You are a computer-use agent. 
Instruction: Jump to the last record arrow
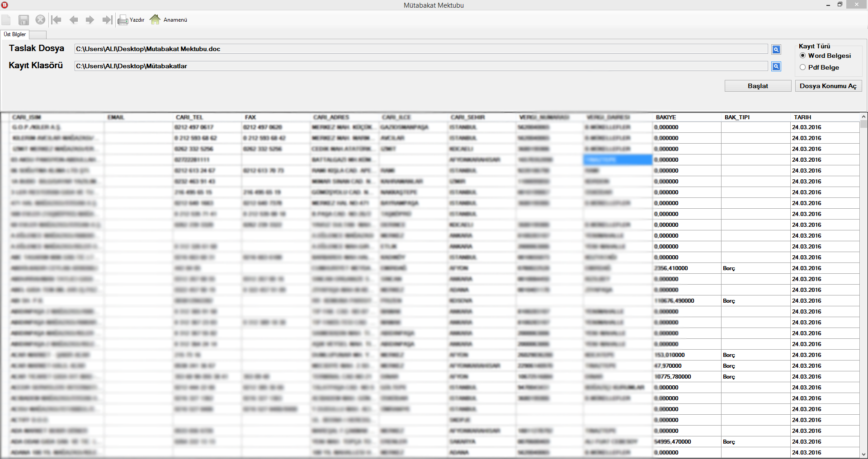point(107,20)
